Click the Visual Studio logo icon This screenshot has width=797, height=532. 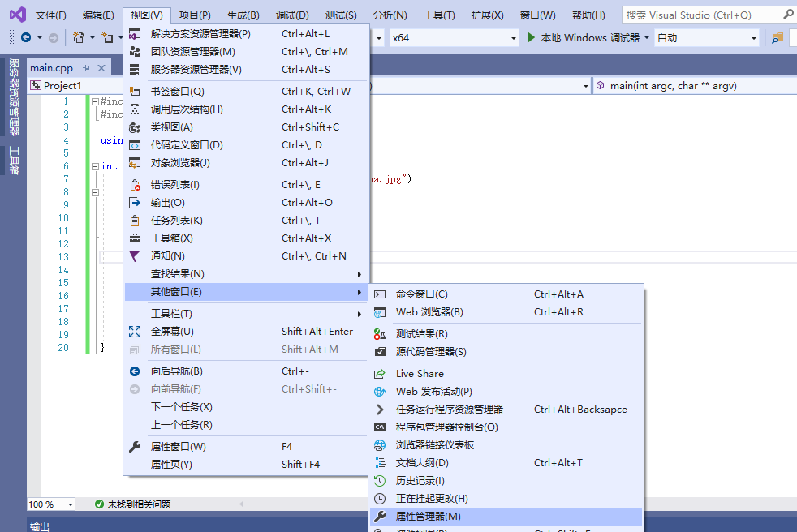18,15
